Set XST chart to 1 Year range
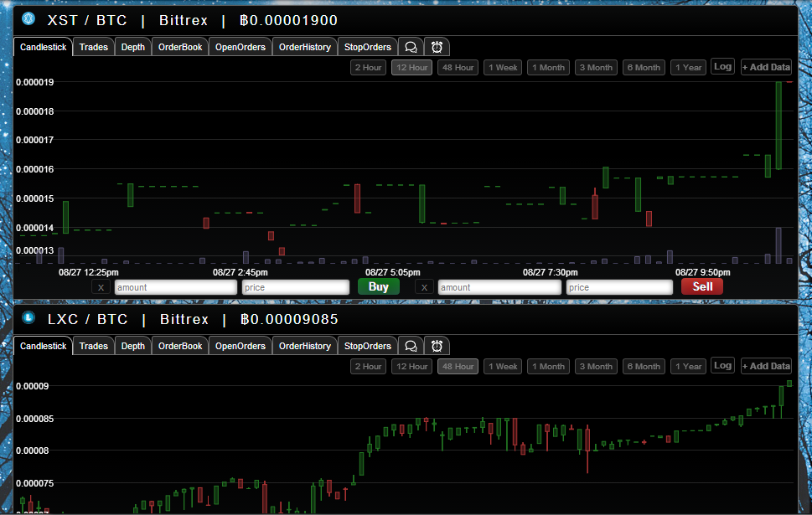This screenshot has width=812, height=515. 688,67
